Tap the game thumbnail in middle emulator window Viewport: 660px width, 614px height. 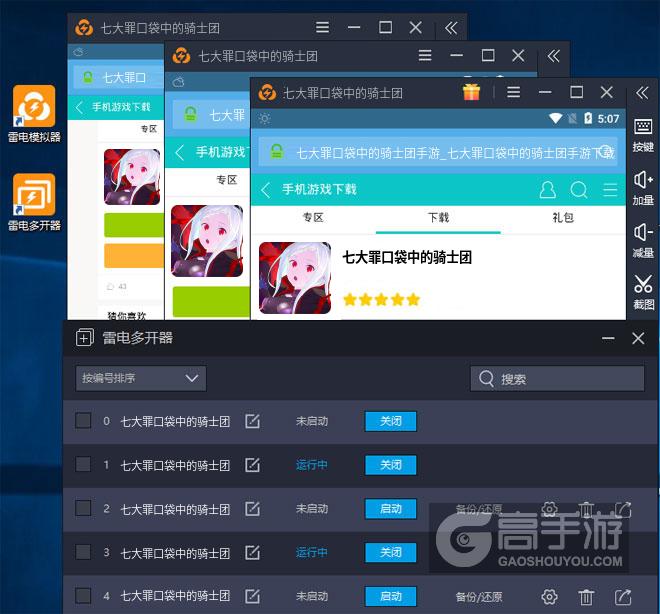(207, 241)
